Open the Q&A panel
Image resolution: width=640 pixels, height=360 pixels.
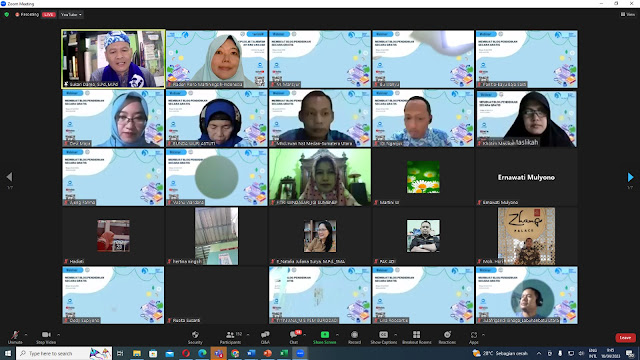(265, 337)
